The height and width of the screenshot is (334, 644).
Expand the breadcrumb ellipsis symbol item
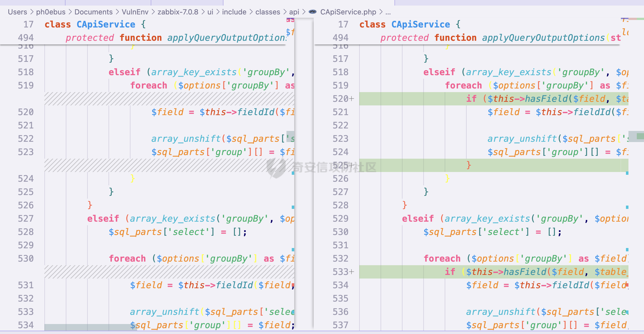click(x=388, y=12)
